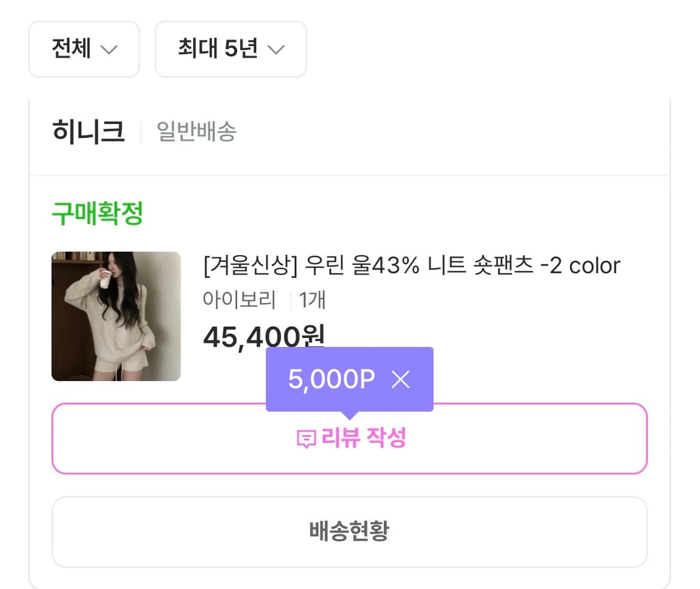The height and width of the screenshot is (589, 700).
Task: Click the X icon on the 5,000P badge
Action: 401,379
